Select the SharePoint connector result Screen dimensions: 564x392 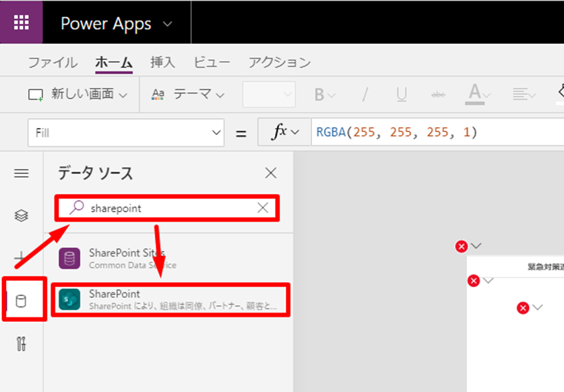(170, 300)
